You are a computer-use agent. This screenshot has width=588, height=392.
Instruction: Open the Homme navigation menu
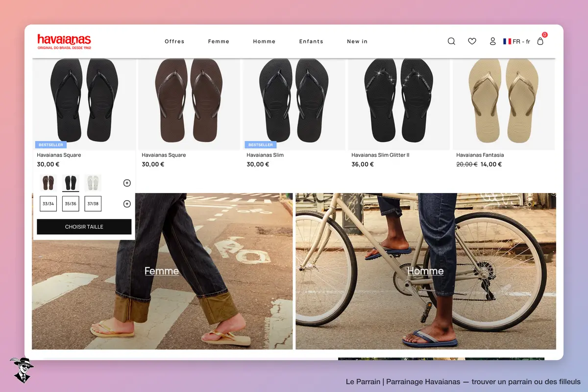pyautogui.click(x=264, y=42)
